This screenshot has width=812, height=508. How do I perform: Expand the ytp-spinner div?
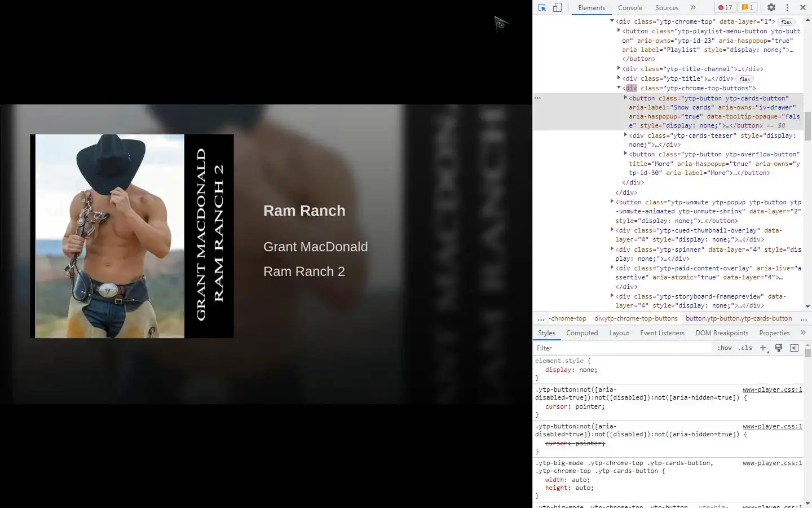612,249
